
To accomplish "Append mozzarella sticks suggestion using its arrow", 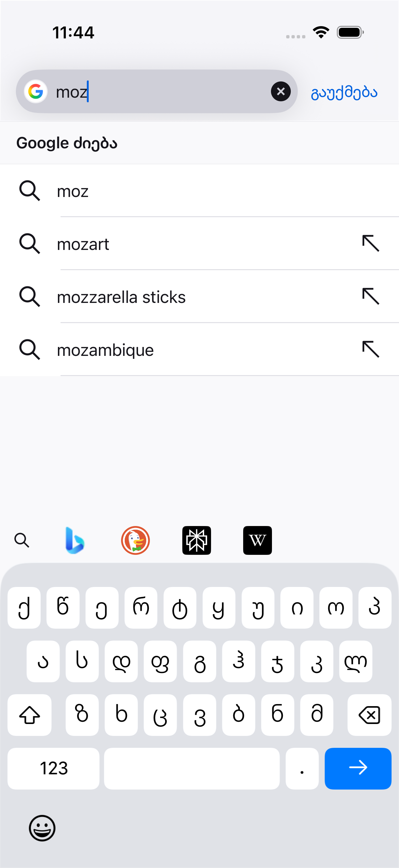I will point(371,296).
